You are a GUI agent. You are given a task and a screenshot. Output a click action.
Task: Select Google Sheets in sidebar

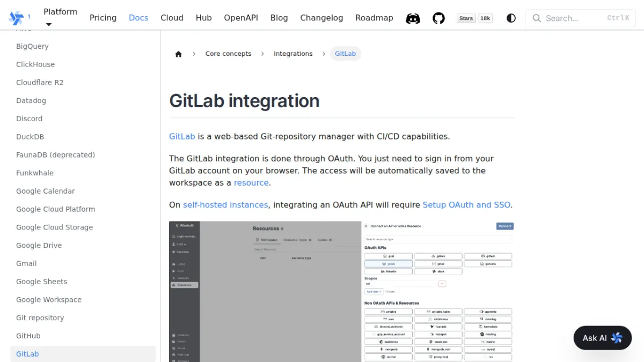click(x=83, y=282)
